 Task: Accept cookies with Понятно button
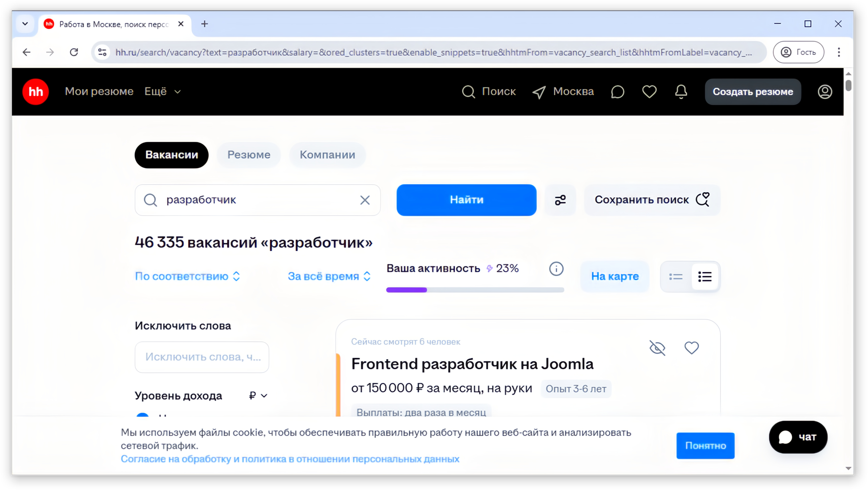705,446
